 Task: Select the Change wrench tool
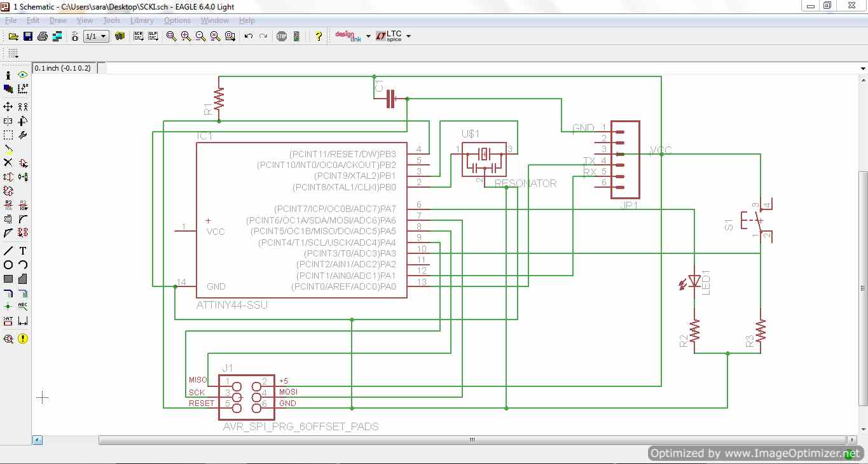[x=23, y=135]
